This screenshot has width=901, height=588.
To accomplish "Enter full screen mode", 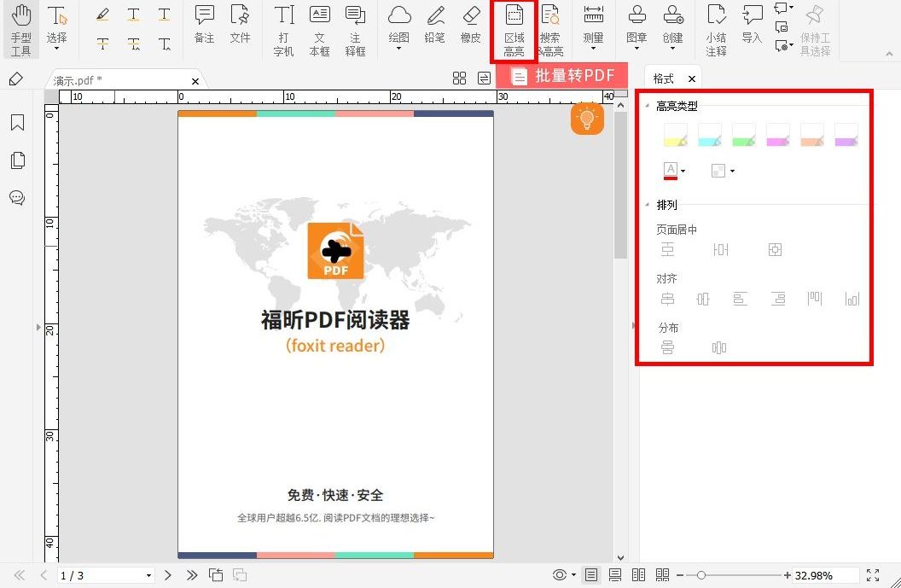I will [x=873, y=575].
